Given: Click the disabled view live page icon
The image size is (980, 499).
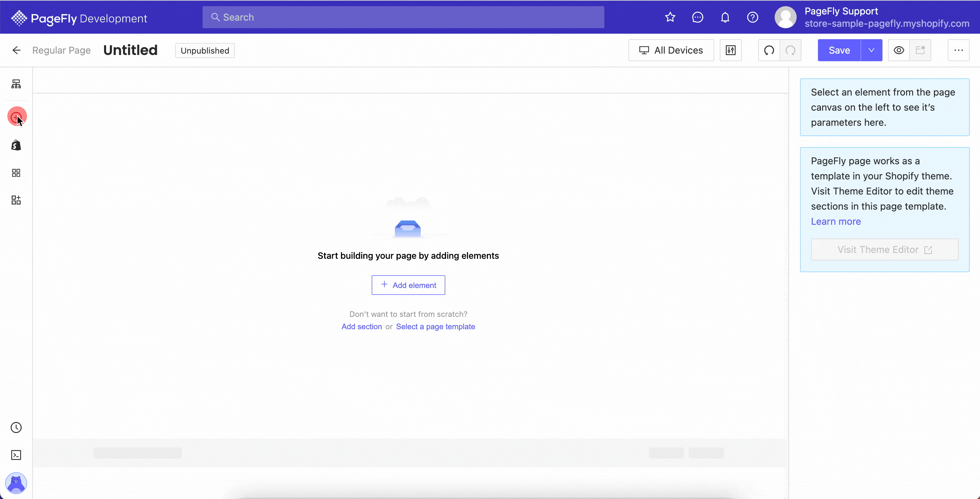Looking at the screenshot, I should pos(920,50).
